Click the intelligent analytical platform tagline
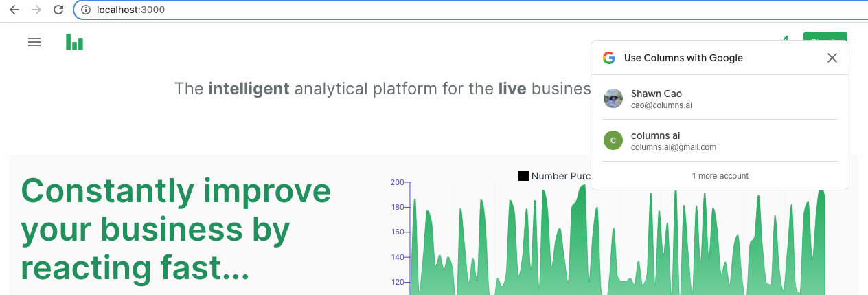 tap(382, 89)
